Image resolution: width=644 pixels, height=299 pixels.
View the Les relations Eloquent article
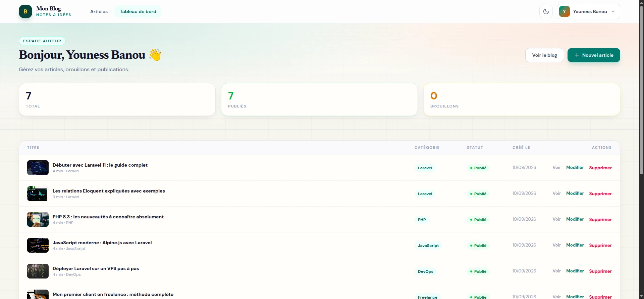click(x=556, y=193)
